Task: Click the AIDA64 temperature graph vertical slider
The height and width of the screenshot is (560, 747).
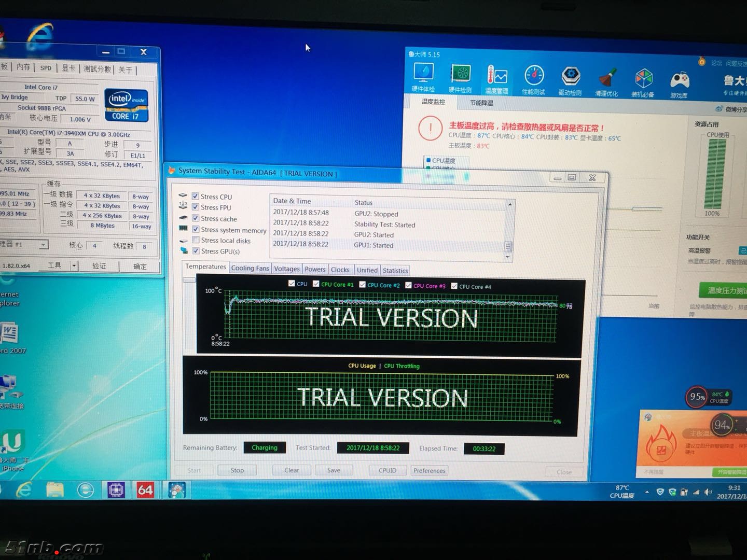Action: [x=189, y=280]
